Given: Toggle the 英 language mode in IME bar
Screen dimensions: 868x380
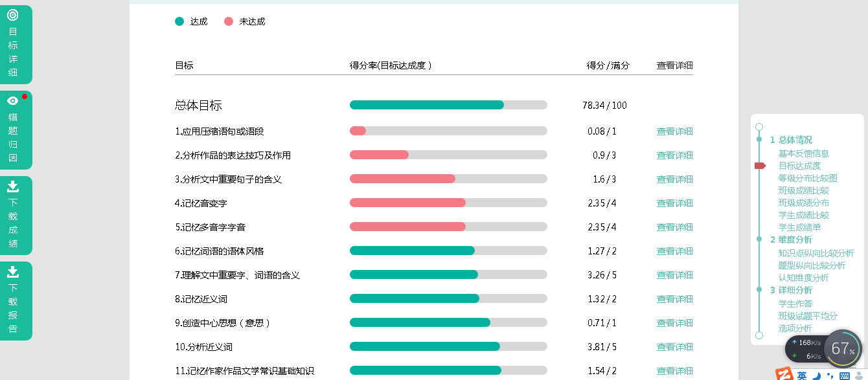Looking at the screenshot, I should pyautogui.click(x=802, y=375).
